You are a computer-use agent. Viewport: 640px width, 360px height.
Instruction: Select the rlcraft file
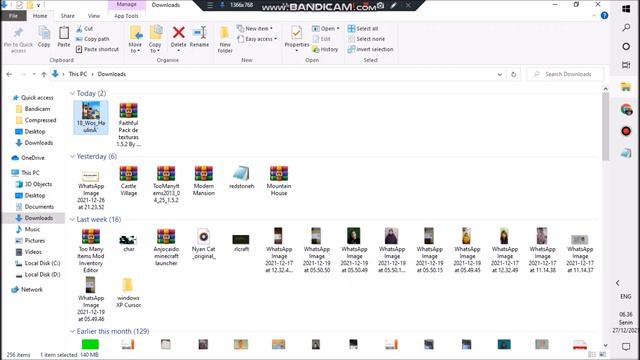click(x=241, y=242)
